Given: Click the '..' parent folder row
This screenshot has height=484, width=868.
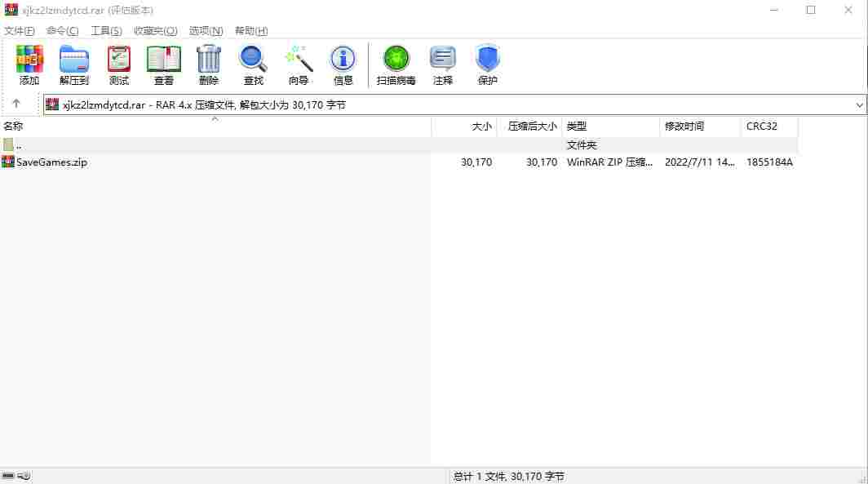Looking at the screenshot, I should tap(399, 145).
